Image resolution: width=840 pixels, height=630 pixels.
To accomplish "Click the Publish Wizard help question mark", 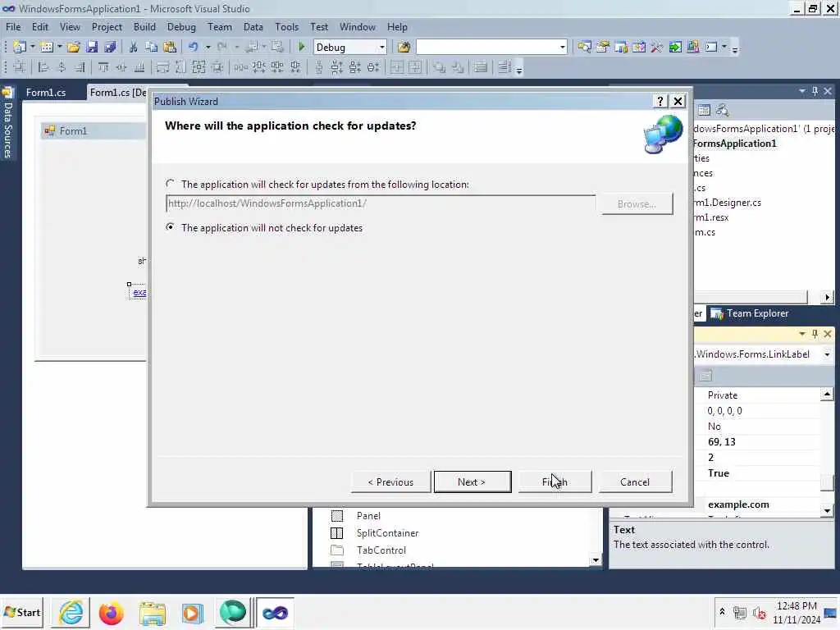I will pos(660,101).
